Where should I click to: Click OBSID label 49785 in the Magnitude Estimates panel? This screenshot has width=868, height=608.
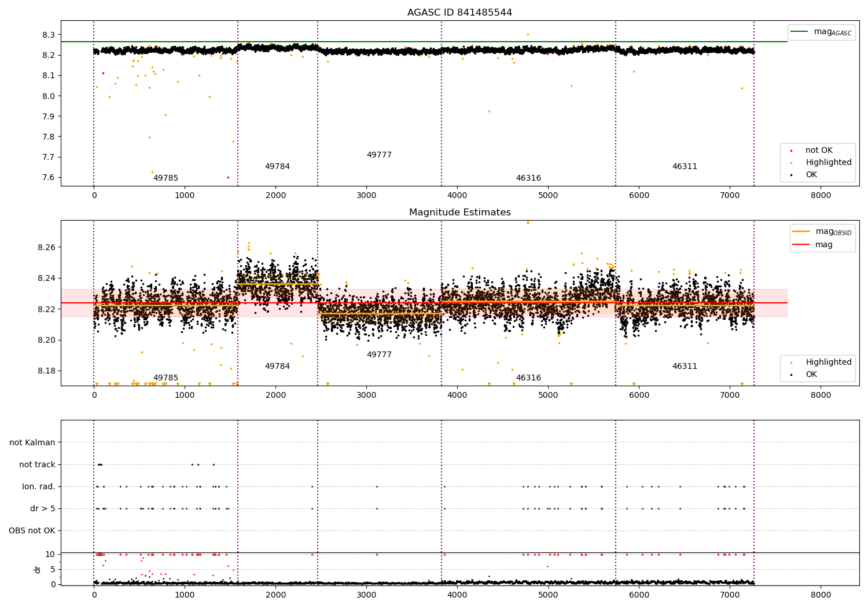pos(165,378)
